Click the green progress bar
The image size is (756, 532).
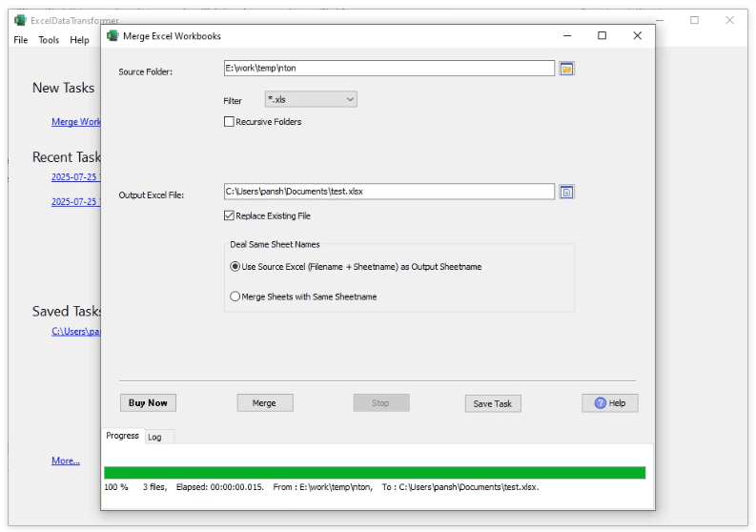[375, 473]
